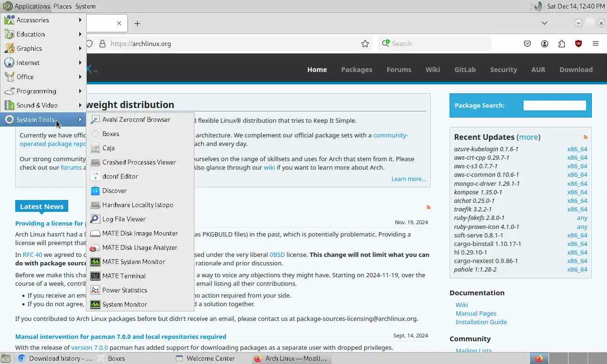Open azure-kubelogin 0.1.6-1 package link
607x364 pixels.
[x=486, y=149]
